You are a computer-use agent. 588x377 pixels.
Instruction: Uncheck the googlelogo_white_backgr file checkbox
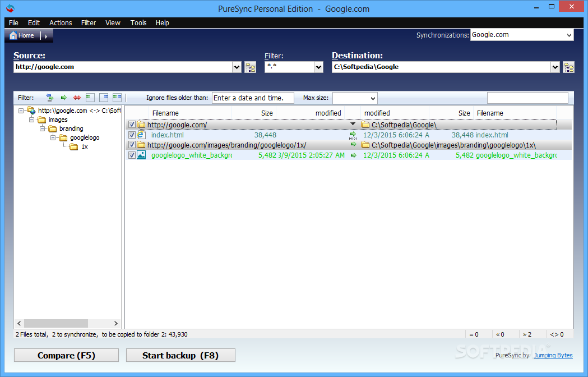132,155
